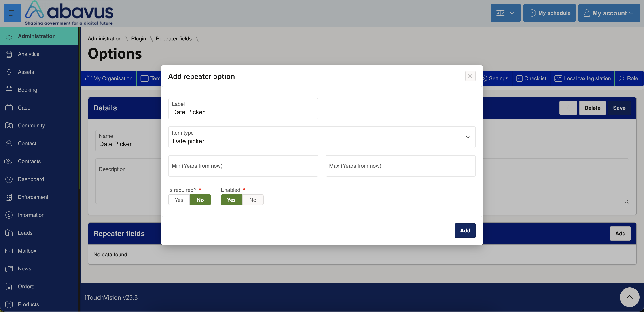Image resolution: width=644 pixels, height=312 pixels.
Task: Click the Description textarea resize handle
Action: click(x=627, y=202)
